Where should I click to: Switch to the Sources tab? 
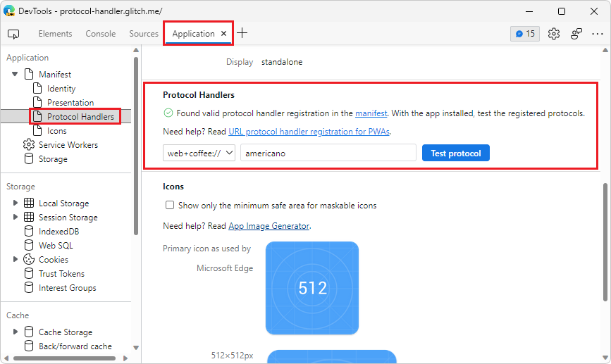coord(144,34)
